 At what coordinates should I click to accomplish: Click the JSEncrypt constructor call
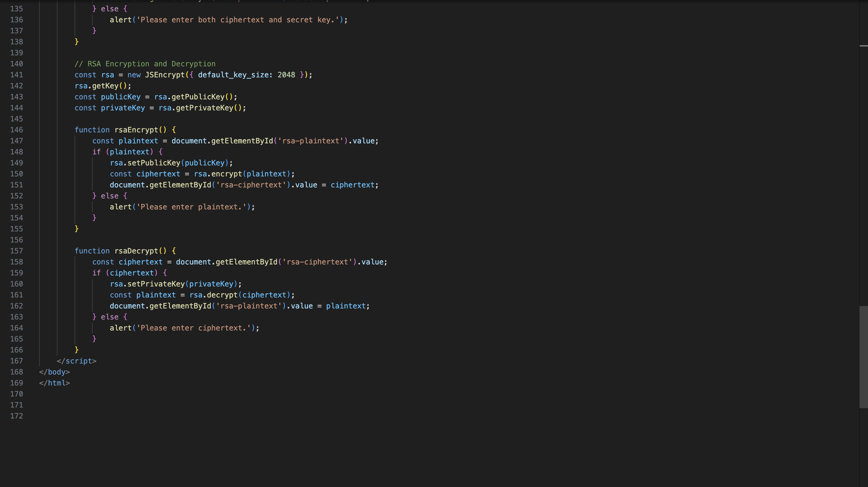165,75
